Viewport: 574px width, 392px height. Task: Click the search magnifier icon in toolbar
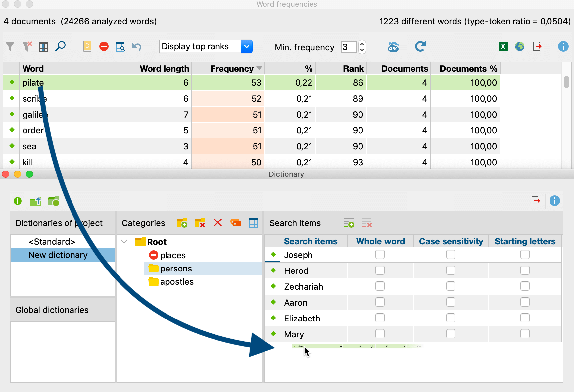click(x=60, y=46)
